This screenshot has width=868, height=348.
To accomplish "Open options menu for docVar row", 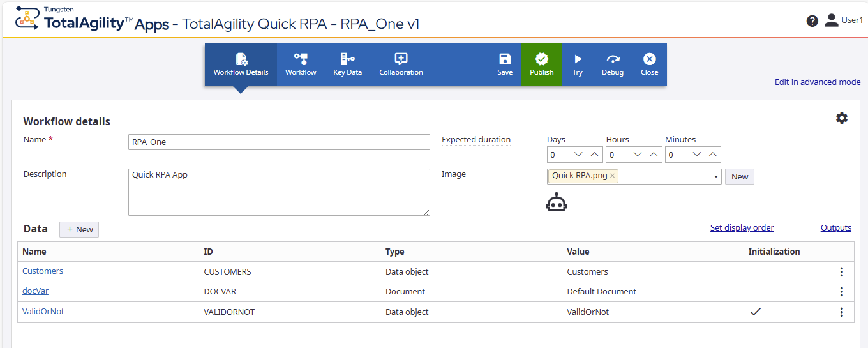I will point(842,292).
